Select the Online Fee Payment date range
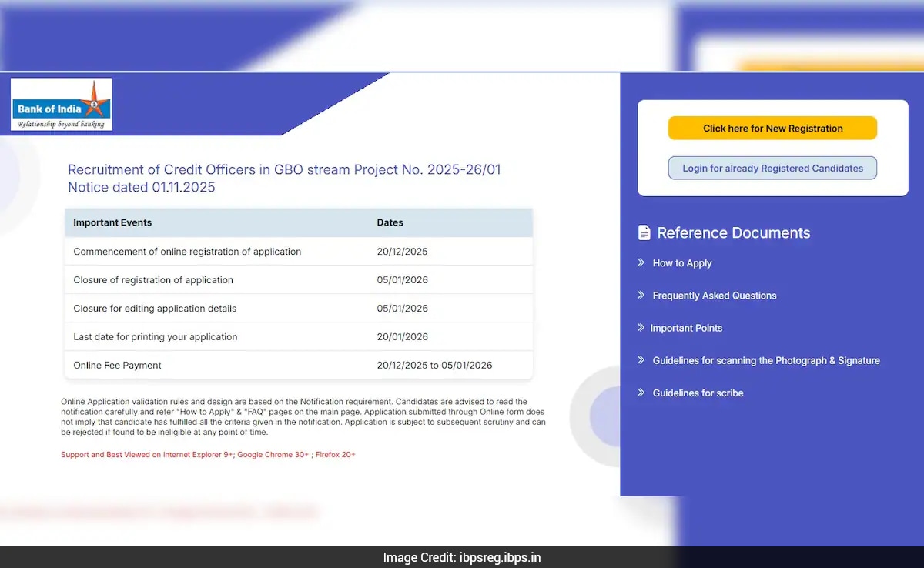This screenshot has width=924, height=568. pos(434,366)
